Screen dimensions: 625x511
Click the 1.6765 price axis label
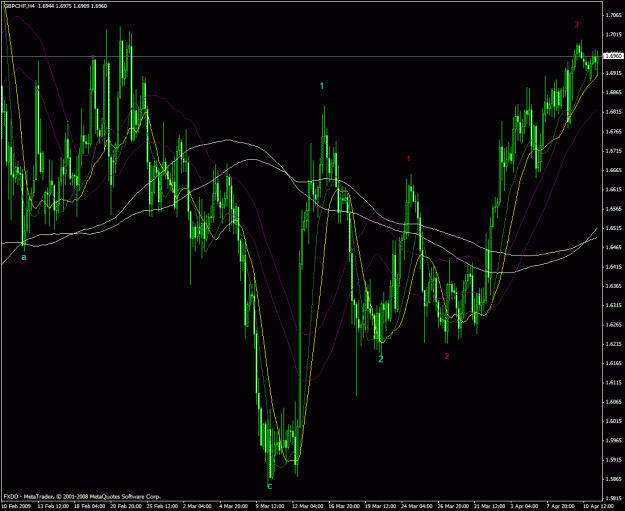point(613,131)
